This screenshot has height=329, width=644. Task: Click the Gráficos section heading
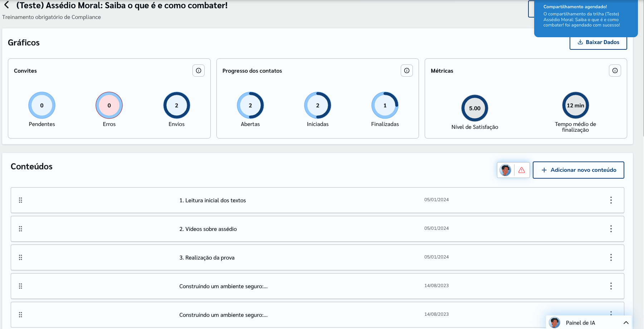coord(24,43)
